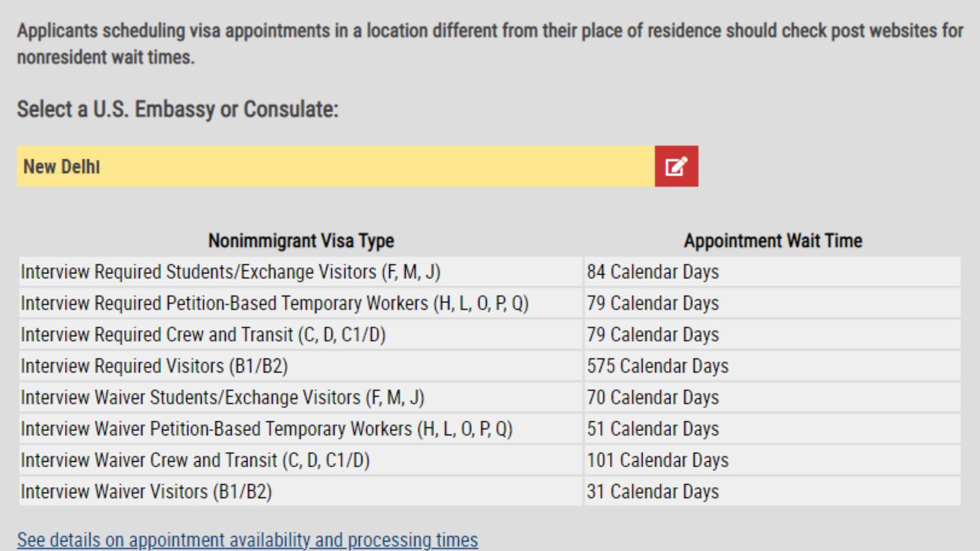Click the 51 Calendar Days cell

pyautogui.click(x=772, y=429)
